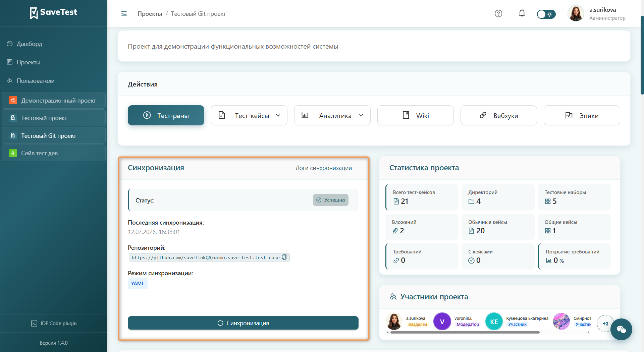
Task: Open the help question mark icon
Action: coord(498,13)
